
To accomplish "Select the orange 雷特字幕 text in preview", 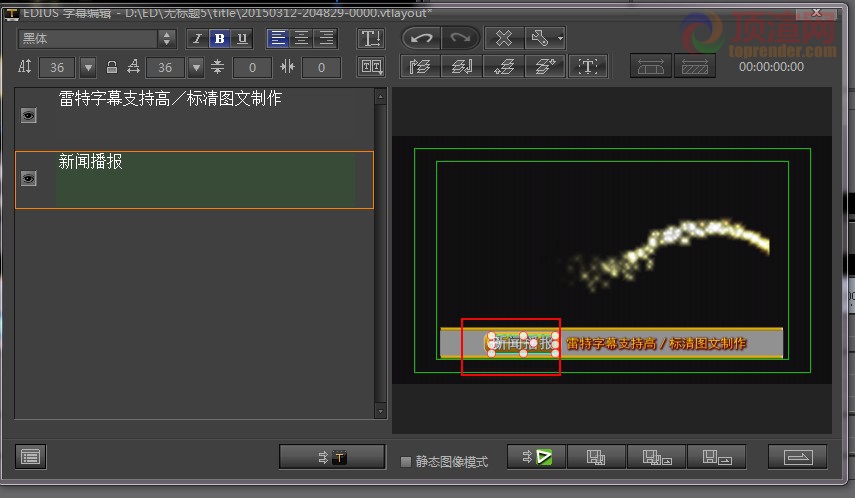I will 656,344.
